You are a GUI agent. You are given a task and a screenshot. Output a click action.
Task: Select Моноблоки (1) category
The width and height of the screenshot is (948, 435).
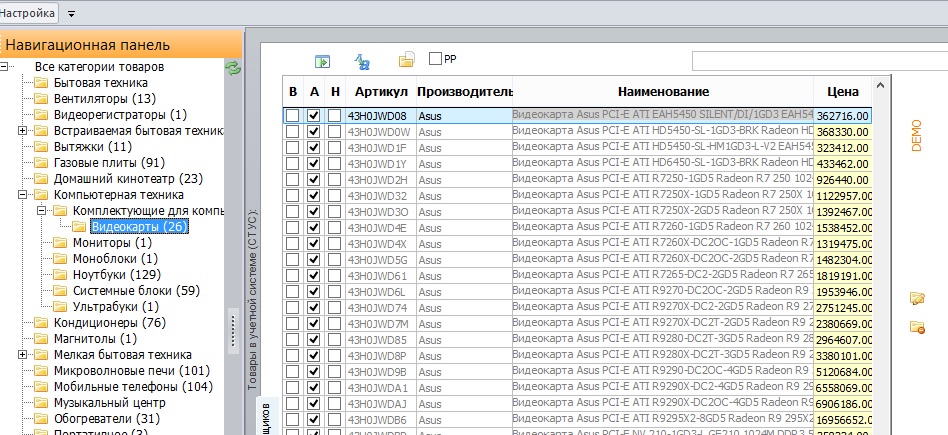115,258
